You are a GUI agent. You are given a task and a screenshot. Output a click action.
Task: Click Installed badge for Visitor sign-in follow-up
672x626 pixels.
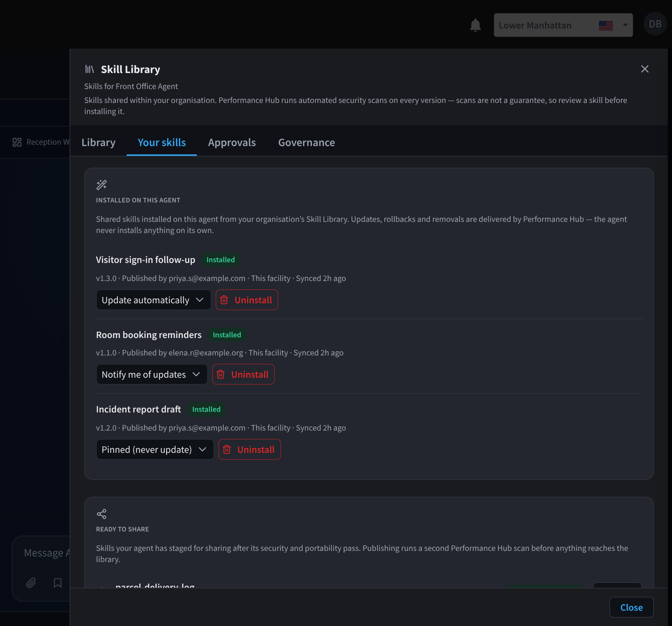click(221, 260)
